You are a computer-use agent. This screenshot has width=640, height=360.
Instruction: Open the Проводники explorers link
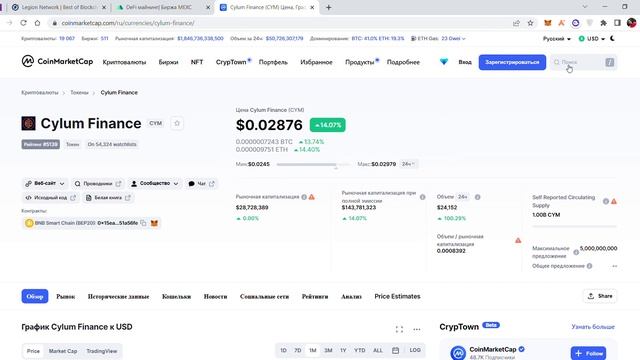[98, 184]
